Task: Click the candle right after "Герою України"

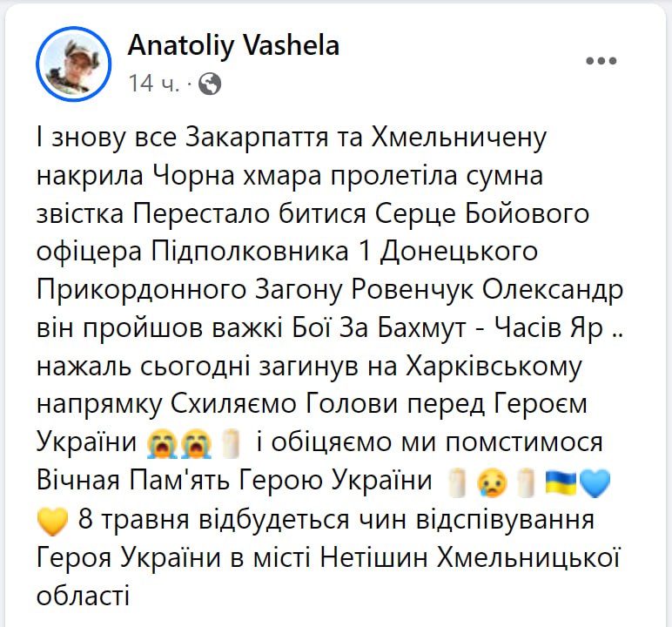Action: point(458,482)
